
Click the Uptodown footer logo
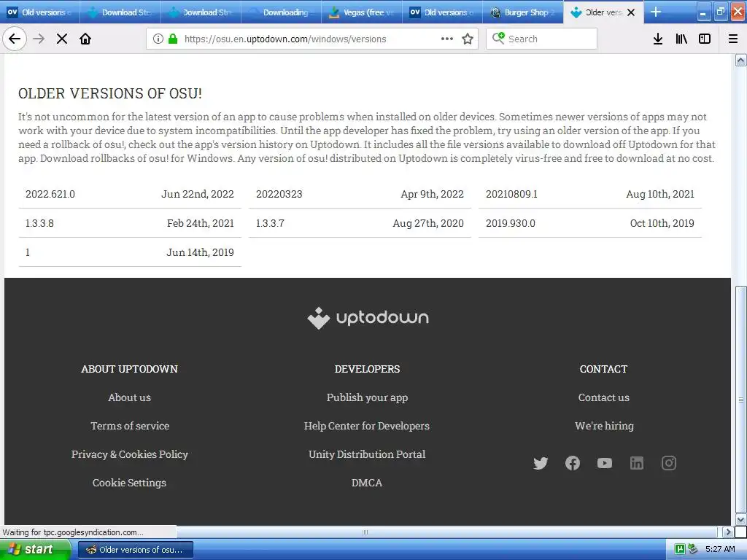368,318
